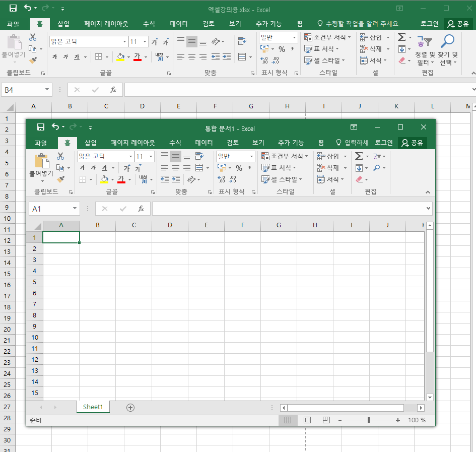Open the 삽입 tab in the 통합 문서1 window
This screenshot has height=452, width=476.
point(91,143)
